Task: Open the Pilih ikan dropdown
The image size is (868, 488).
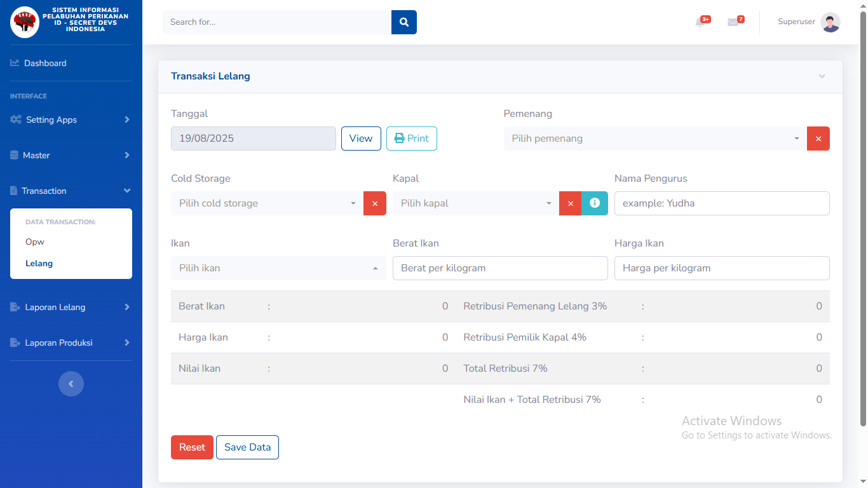Action: (278, 268)
